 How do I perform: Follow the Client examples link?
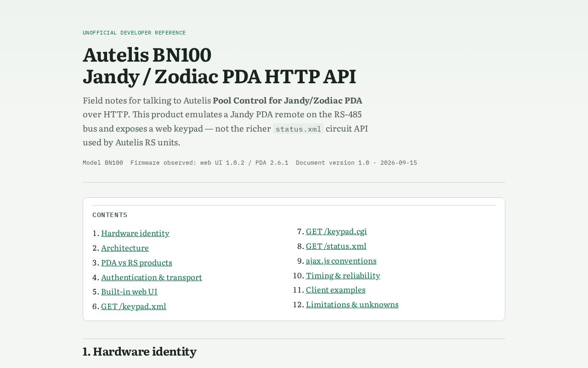[x=336, y=290]
